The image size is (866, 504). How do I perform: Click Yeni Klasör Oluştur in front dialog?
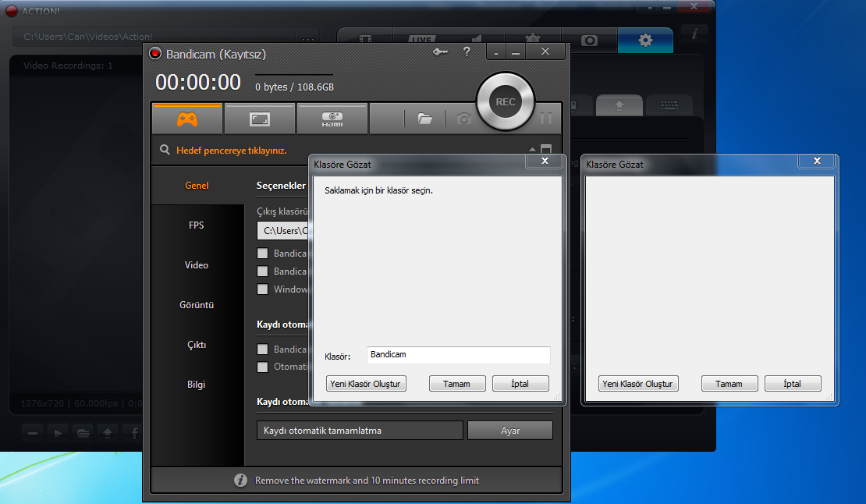point(366,384)
